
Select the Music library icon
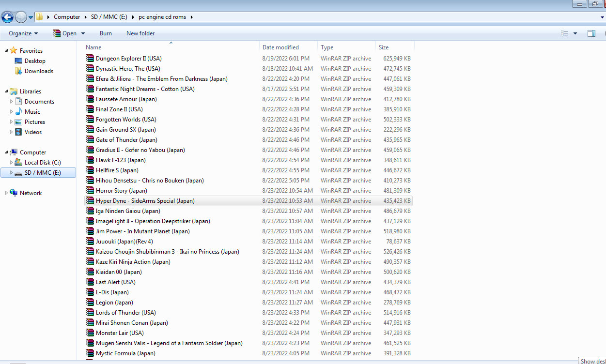tap(18, 112)
